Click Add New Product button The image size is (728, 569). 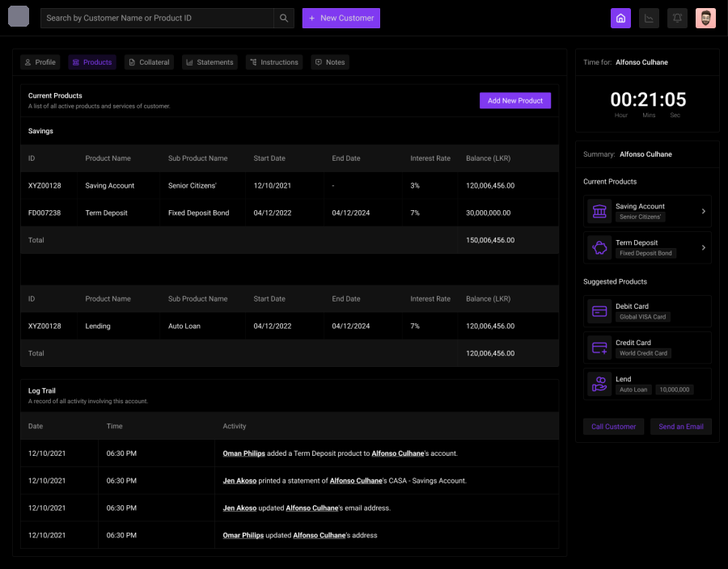(515, 101)
